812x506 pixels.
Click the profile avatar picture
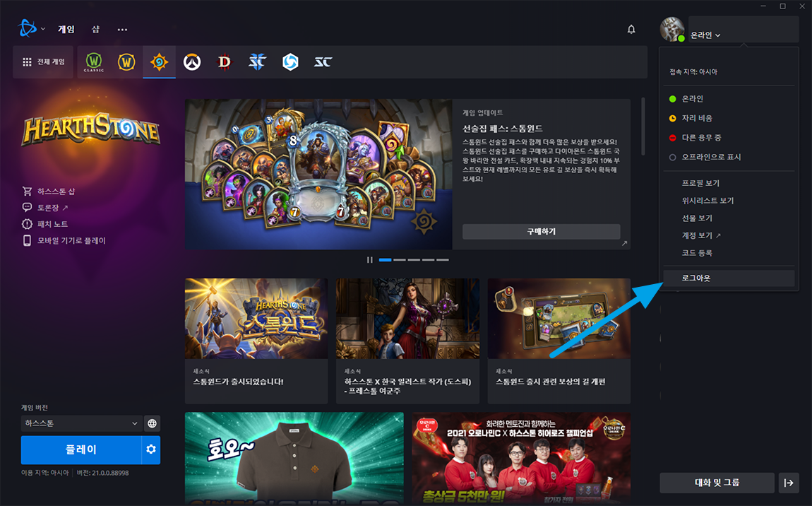672,29
